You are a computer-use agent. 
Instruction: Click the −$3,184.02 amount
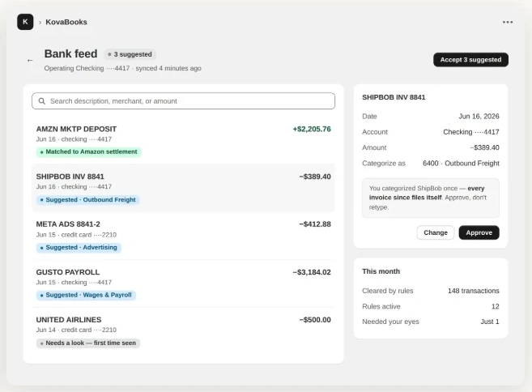tap(312, 272)
